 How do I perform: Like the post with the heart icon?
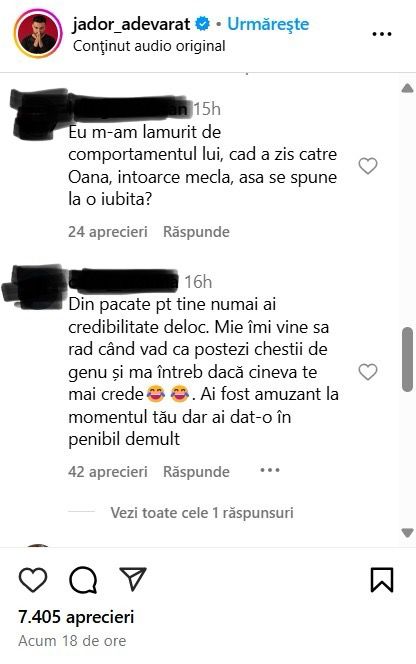(x=33, y=580)
